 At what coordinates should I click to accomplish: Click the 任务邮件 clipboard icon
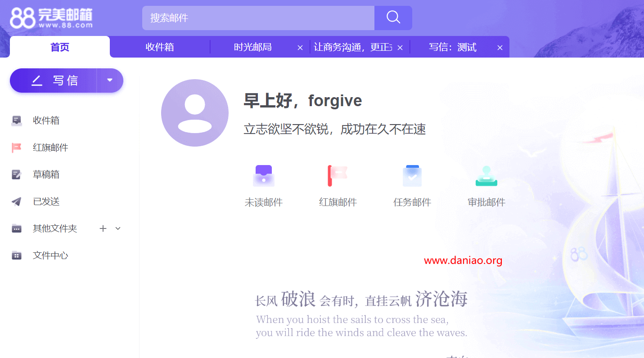(x=412, y=176)
